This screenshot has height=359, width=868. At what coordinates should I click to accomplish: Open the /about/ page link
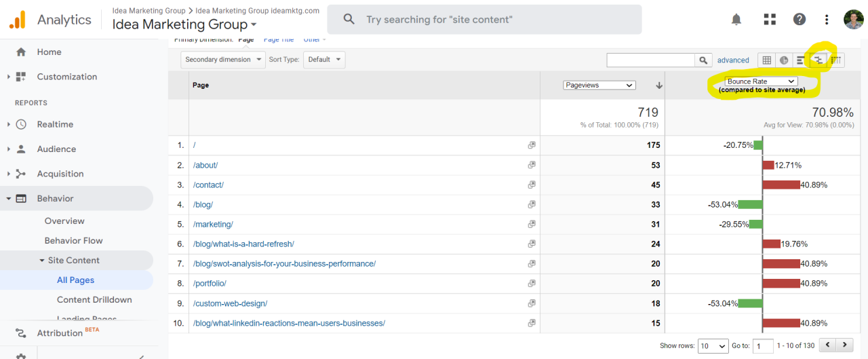click(205, 165)
